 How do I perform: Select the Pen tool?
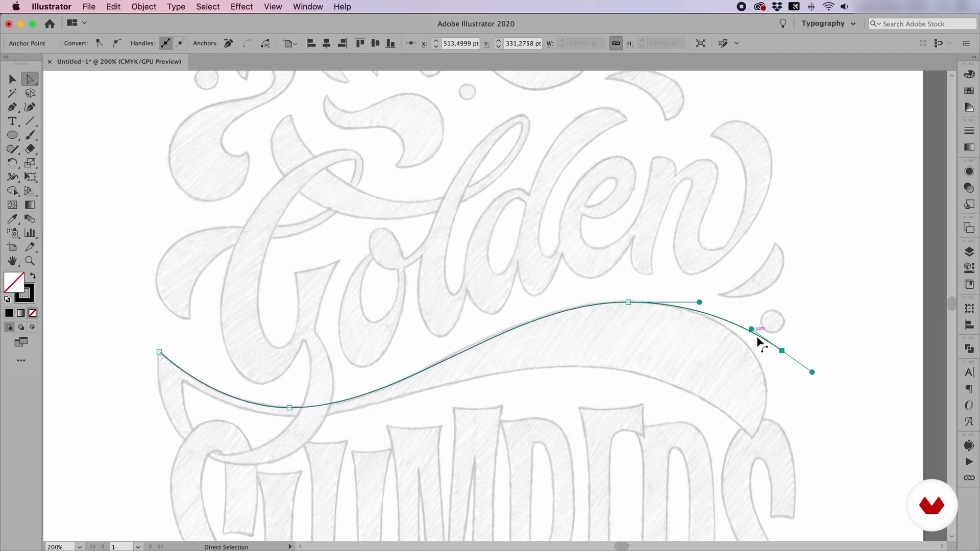click(12, 107)
